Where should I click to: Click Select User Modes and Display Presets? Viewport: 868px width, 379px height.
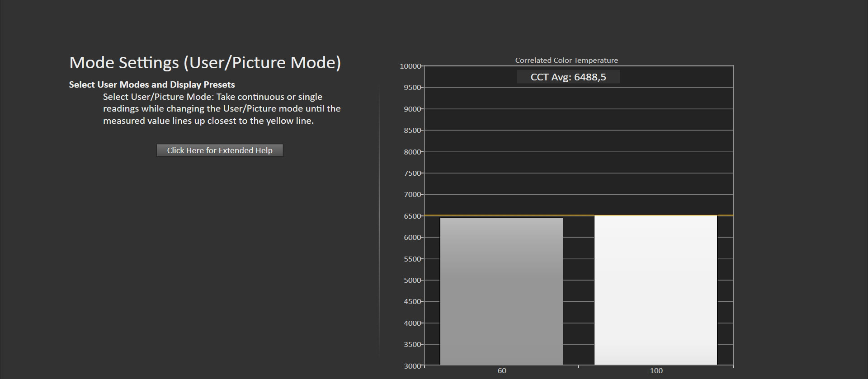tap(152, 84)
